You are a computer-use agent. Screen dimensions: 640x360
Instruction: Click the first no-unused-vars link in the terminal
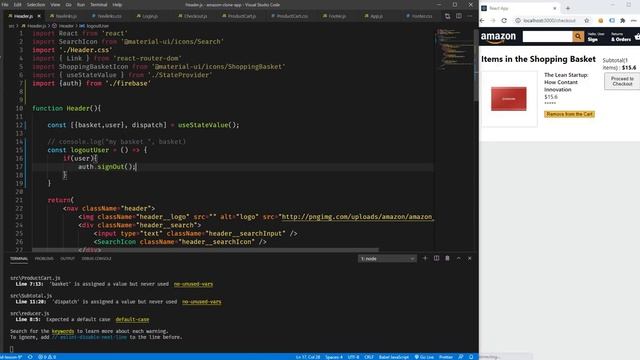click(193, 284)
